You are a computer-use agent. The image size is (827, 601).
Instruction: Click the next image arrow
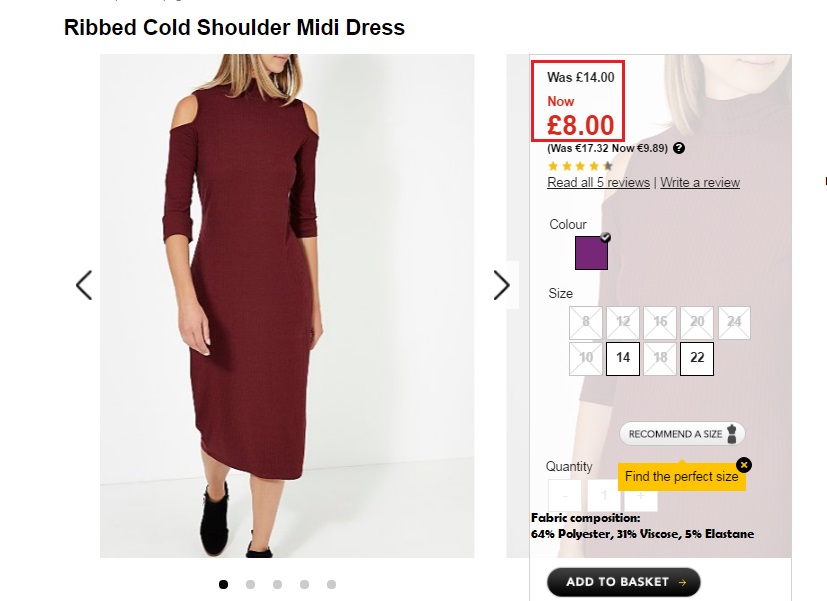click(501, 285)
